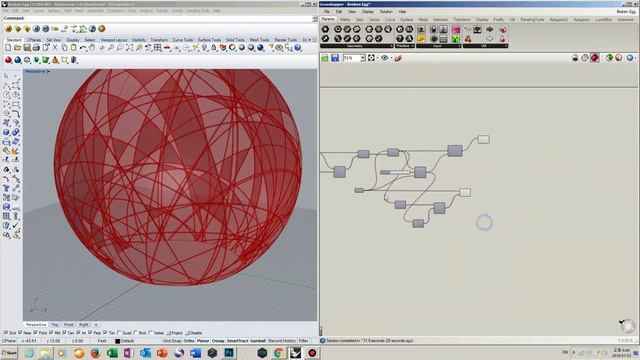The width and height of the screenshot is (640, 360).
Task: Click Zoom Extents icon in Rhino toolbar
Action: point(129,48)
